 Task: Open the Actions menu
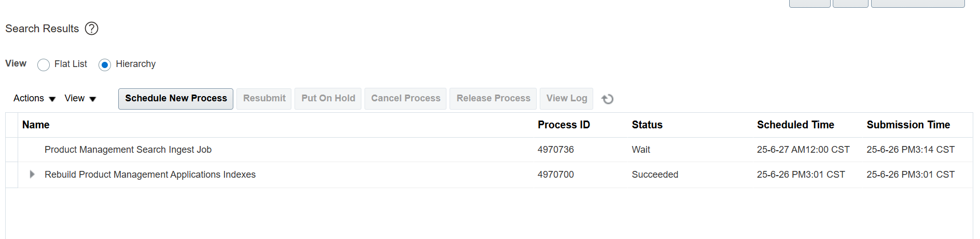click(x=34, y=98)
